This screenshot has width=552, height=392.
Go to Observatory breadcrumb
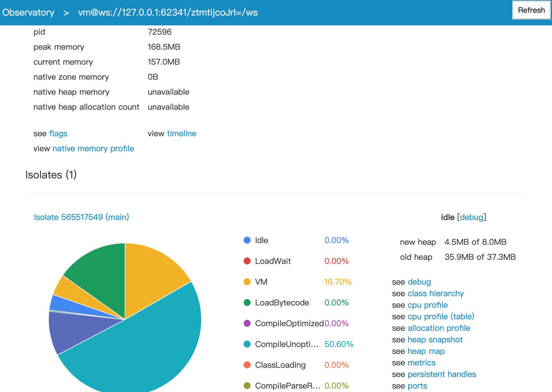coord(28,12)
